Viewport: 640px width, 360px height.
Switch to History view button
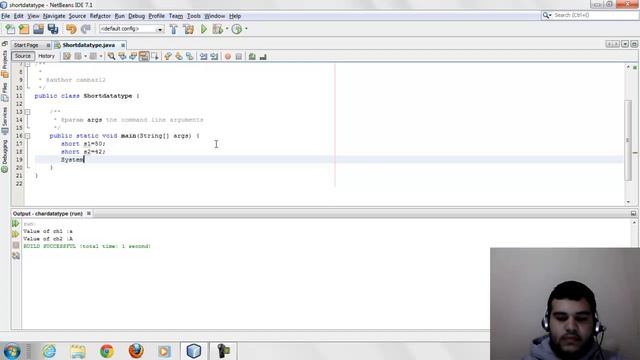click(46, 56)
